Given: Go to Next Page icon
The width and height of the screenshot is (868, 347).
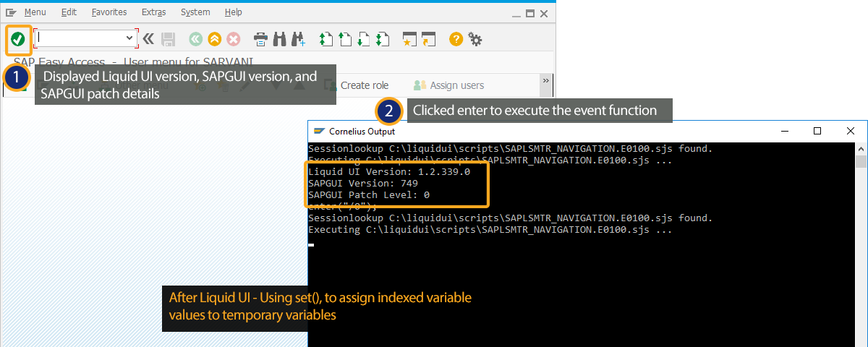Looking at the screenshot, I should [364, 39].
